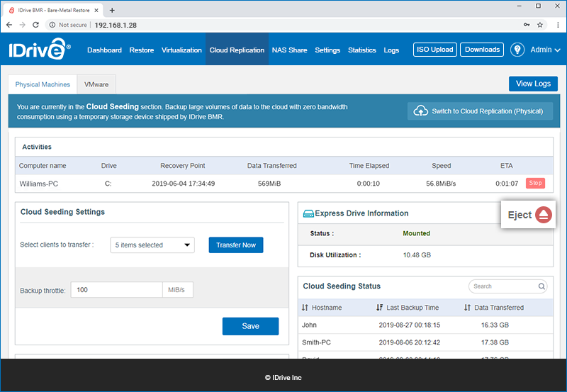Click recovery point 2019-06-04 17:34:49
Screen dimensions: 567x392
click(184, 184)
